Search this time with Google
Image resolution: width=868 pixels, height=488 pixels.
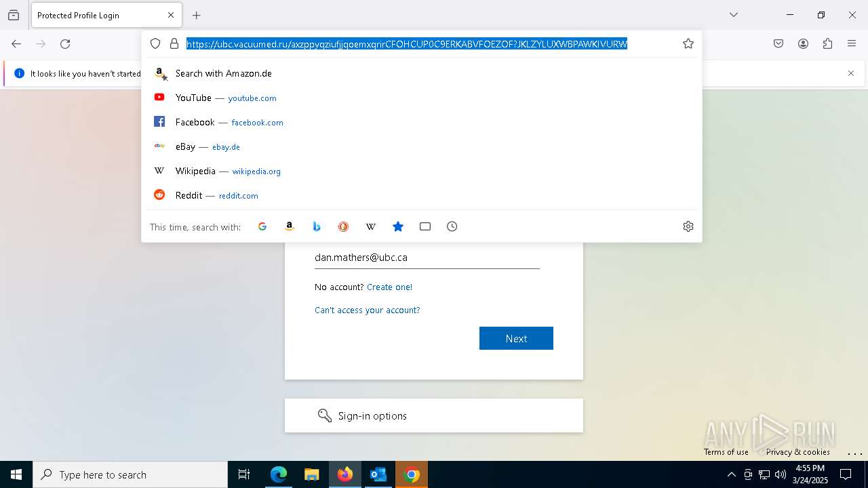262,226
